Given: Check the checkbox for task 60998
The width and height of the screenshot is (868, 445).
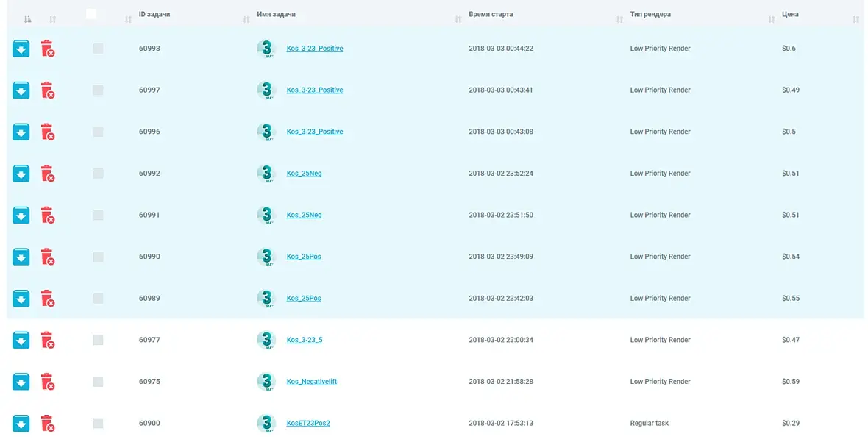Looking at the screenshot, I should click(x=98, y=49).
